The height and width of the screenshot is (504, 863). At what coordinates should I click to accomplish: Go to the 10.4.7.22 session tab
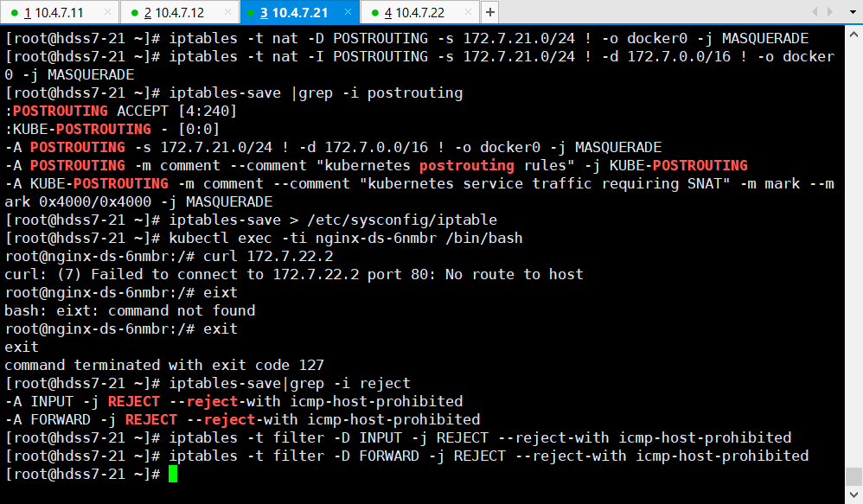click(414, 13)
